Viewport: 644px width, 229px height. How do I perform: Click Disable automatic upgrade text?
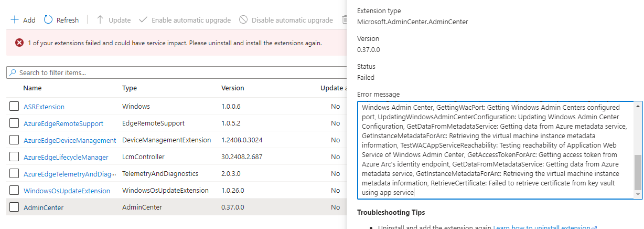pyautogui.click(x=292, y=20)
